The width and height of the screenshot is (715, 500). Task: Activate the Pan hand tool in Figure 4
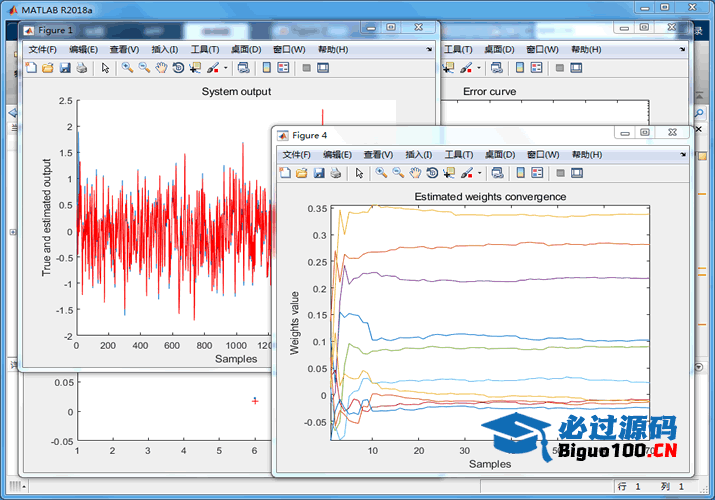point(414,173)
